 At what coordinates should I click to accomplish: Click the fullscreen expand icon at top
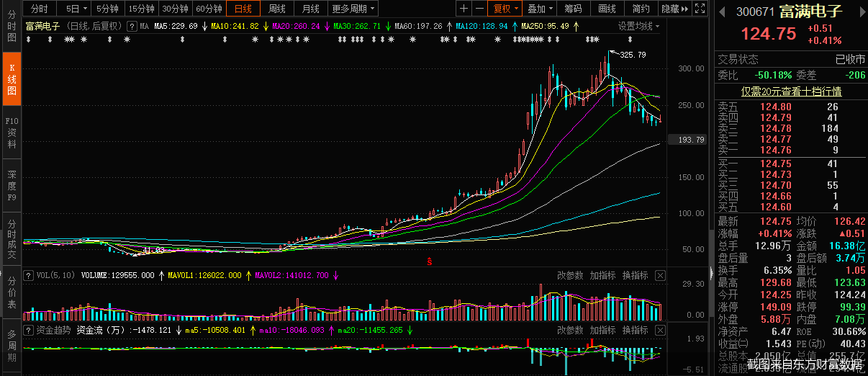click(x=701, y=9)
